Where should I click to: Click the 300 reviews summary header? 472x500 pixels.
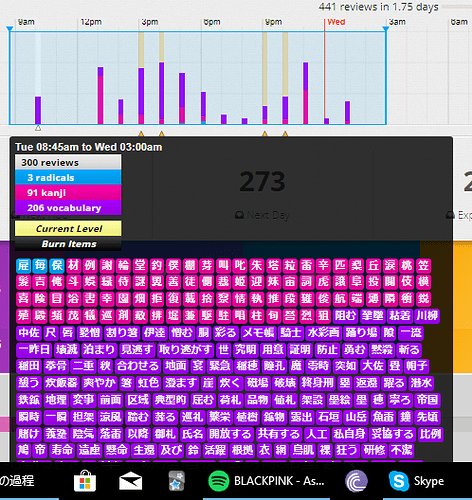pos(68,162)
